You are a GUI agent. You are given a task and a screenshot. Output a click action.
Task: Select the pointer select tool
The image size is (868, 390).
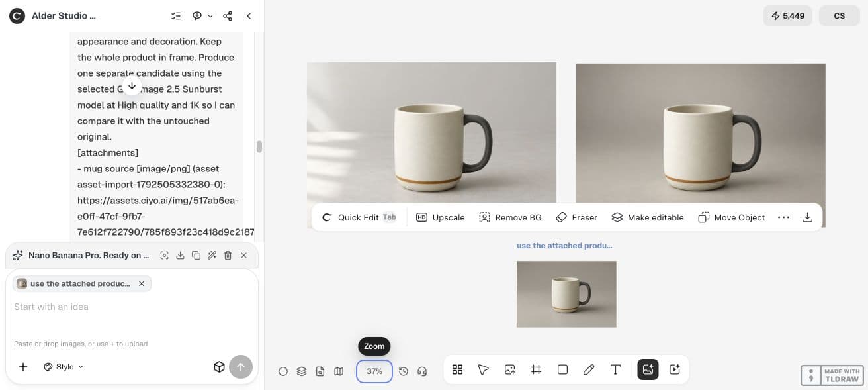click(484, 369)
